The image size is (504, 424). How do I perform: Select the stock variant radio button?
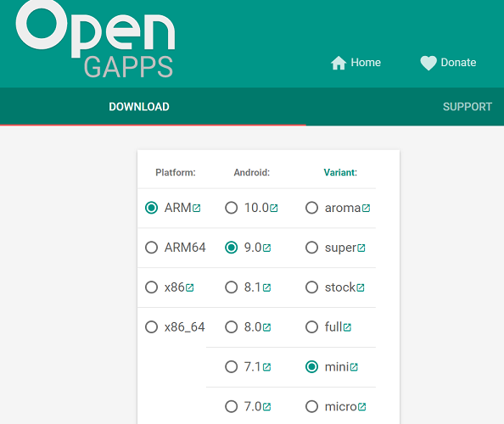click(311, 287)
